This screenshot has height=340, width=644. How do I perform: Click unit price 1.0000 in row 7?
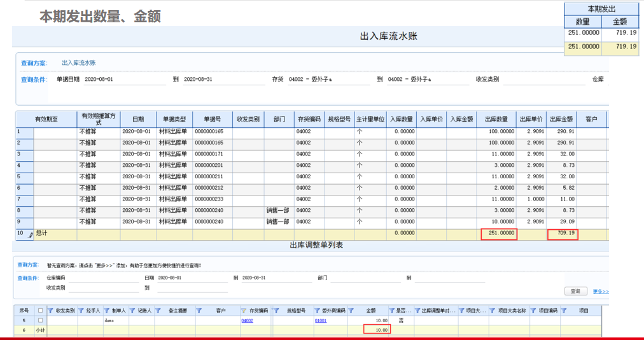536,199
